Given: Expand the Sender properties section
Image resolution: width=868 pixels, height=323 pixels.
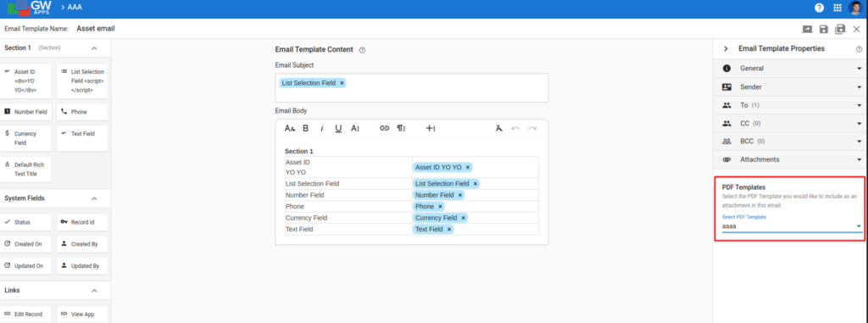Looking at the screenshot, I should 791,87.
